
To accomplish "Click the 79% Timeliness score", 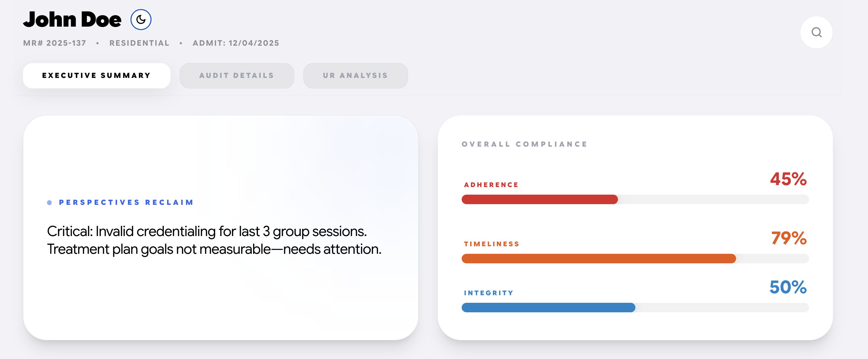I will click(x=789, y=238).
